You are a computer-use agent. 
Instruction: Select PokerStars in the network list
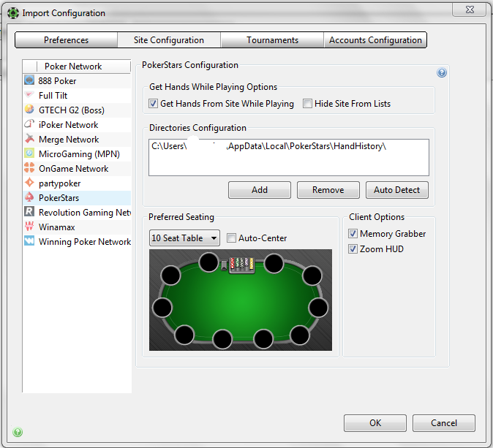pyautogui.click(x=78, y=197)
